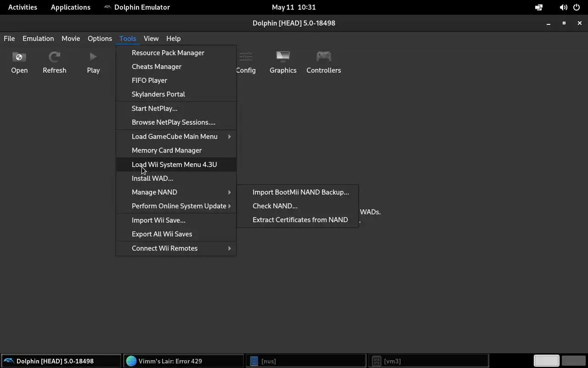The width and height of the screenshot is (588, 368).
Task: Expand Perform Online System Update submenu
Action: click(x=176, y=206)
